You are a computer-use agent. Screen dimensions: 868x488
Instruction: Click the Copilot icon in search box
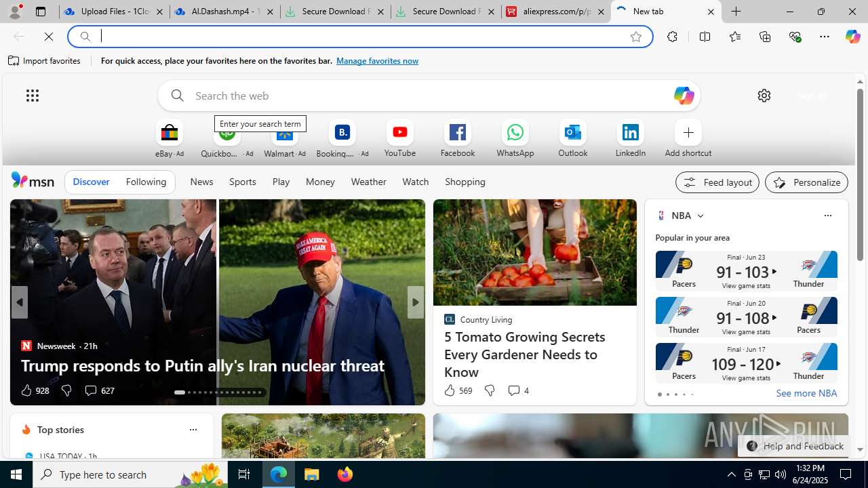[684, 96]
